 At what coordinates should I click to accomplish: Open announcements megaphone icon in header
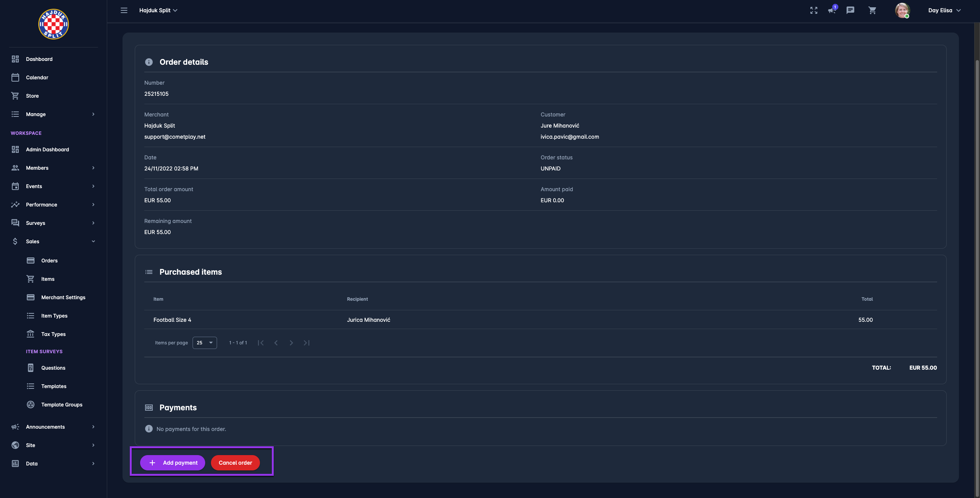point(831,10)
